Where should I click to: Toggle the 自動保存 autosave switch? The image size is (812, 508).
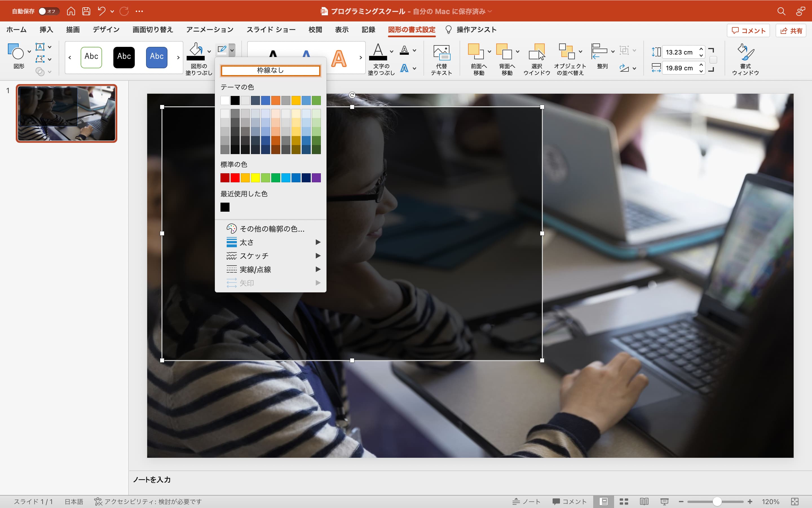(49, 11)
